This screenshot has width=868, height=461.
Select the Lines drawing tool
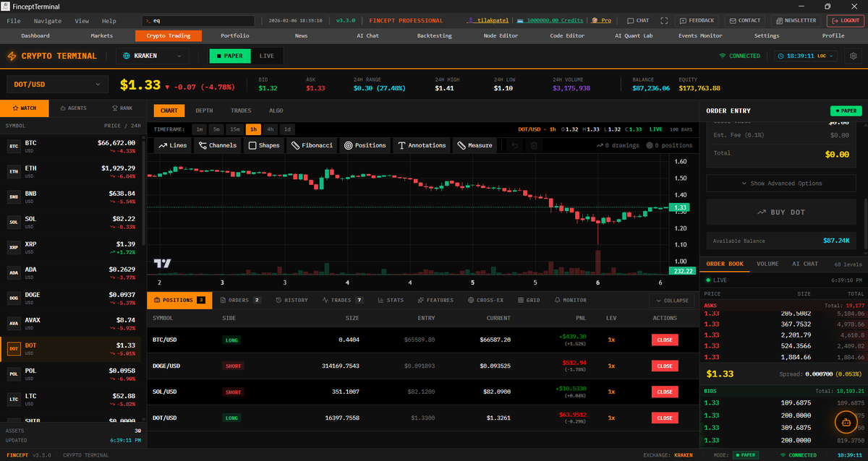click(x=172, y=145)
